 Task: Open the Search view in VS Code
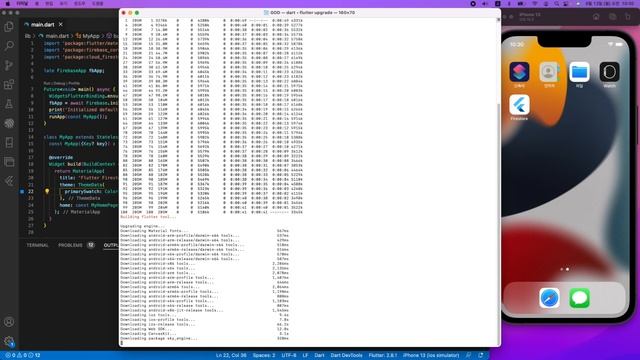tap(9, 46)
